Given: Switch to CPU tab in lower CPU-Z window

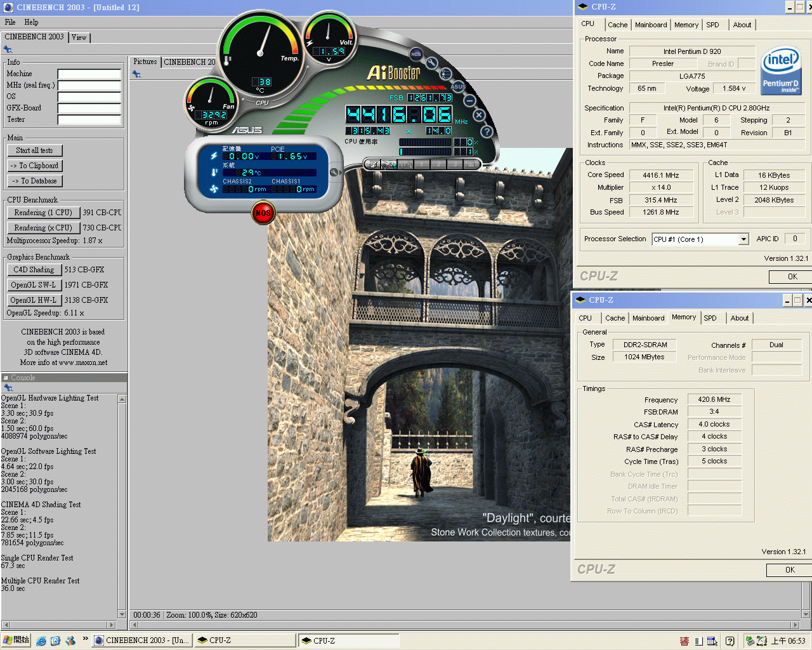Looking at the screenshot, I should coord(585,318).
